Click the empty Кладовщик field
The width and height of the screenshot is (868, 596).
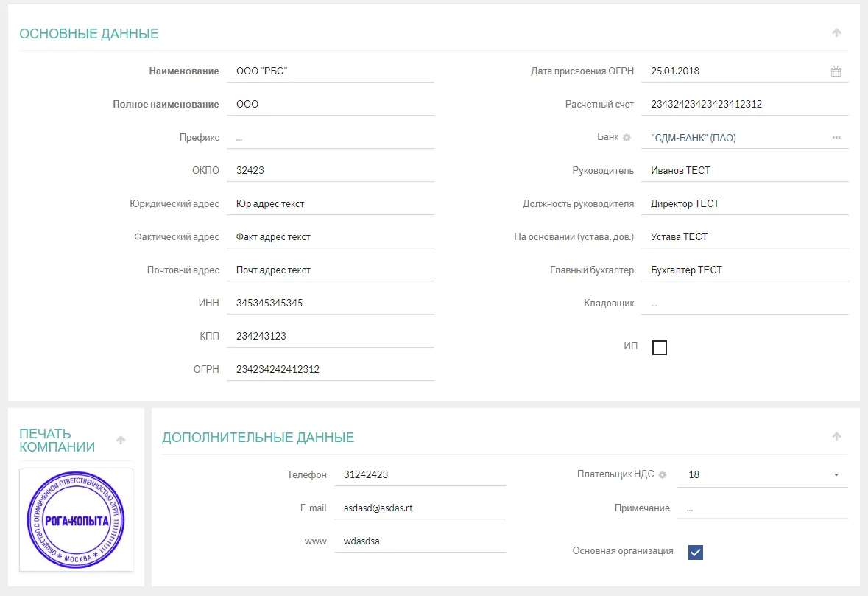tap(744, 303)
